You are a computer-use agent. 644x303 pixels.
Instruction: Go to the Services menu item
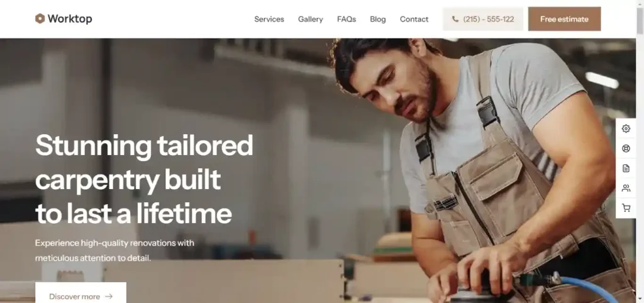(269, 20)
